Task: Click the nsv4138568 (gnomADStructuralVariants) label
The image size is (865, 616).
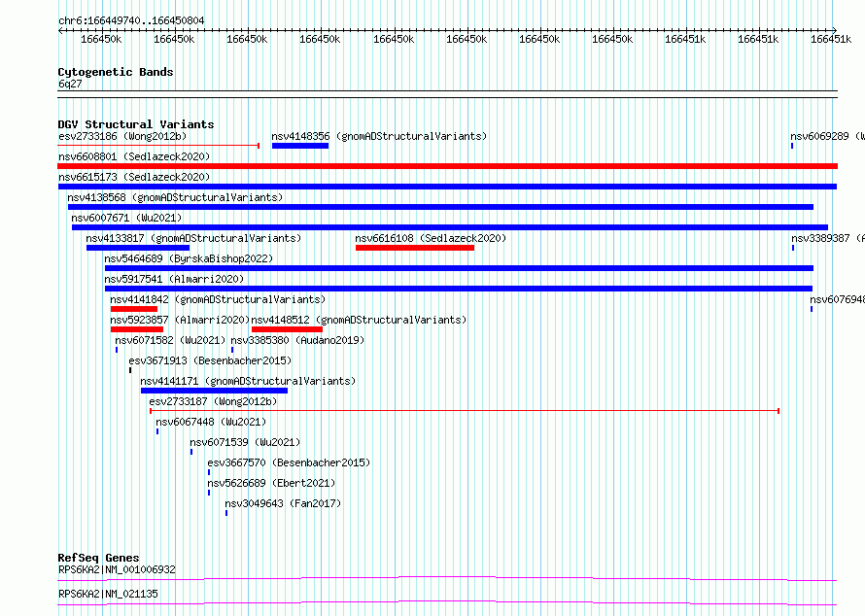Action: point(175,197)
